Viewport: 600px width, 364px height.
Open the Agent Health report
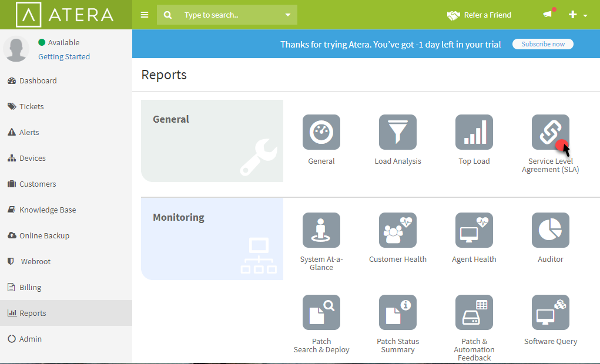click(474, 230)
